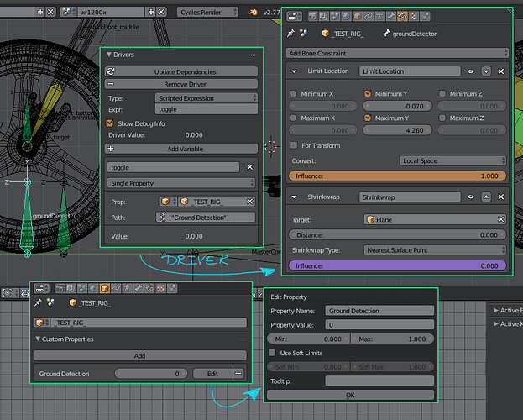Enable Use Soft Limits checkbox
This screenshot has width=523, height=420.
click(x=272, y=353)
